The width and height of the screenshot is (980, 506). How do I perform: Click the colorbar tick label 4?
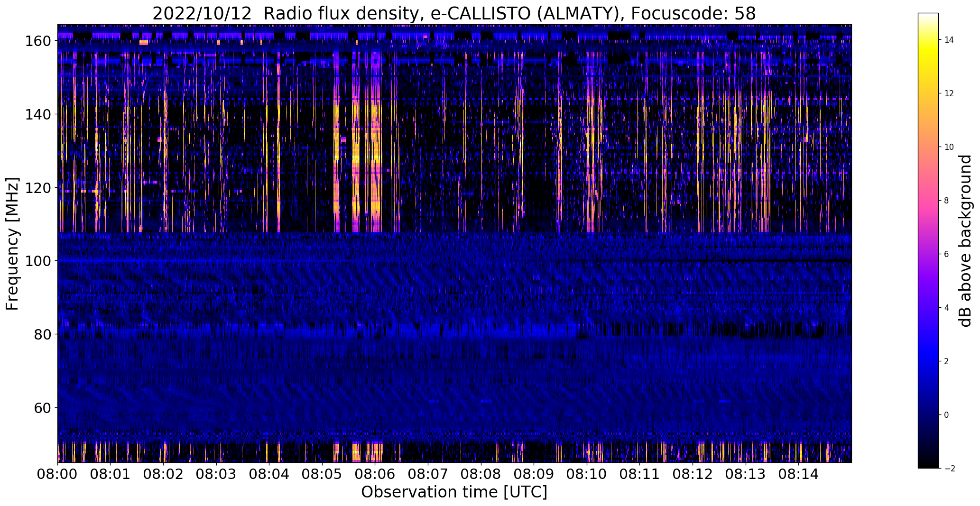click(947, 308)
